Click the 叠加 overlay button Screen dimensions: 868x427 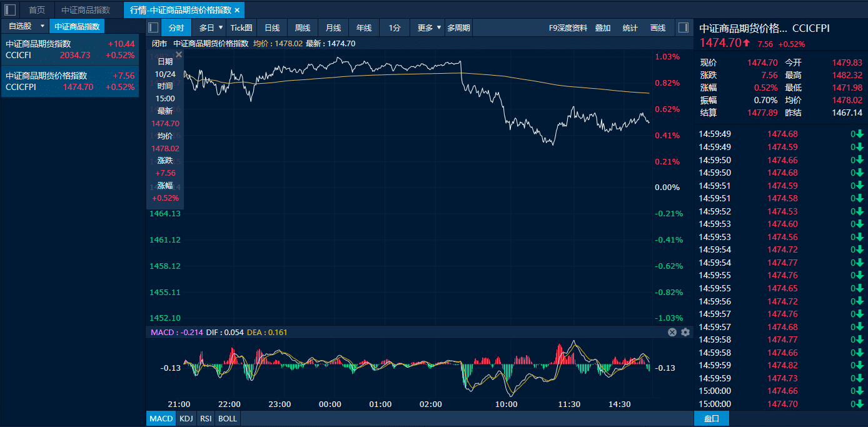[603, 28]
